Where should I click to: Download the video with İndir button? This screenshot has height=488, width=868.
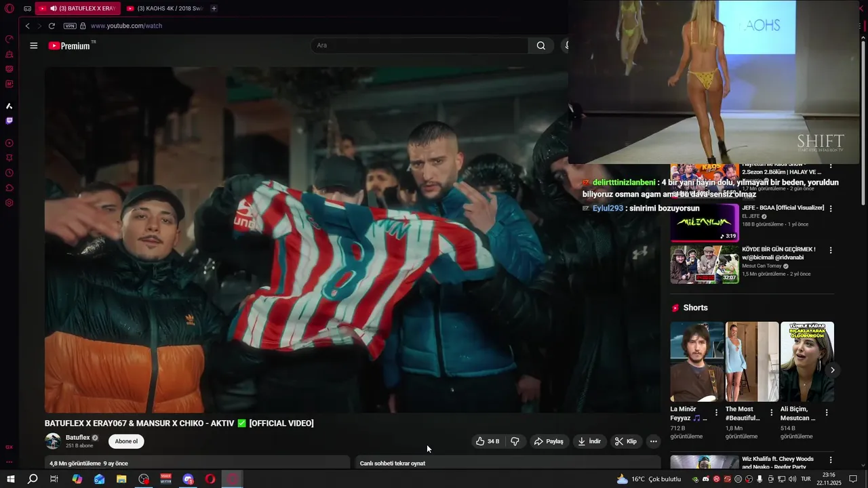coord(589,441)
